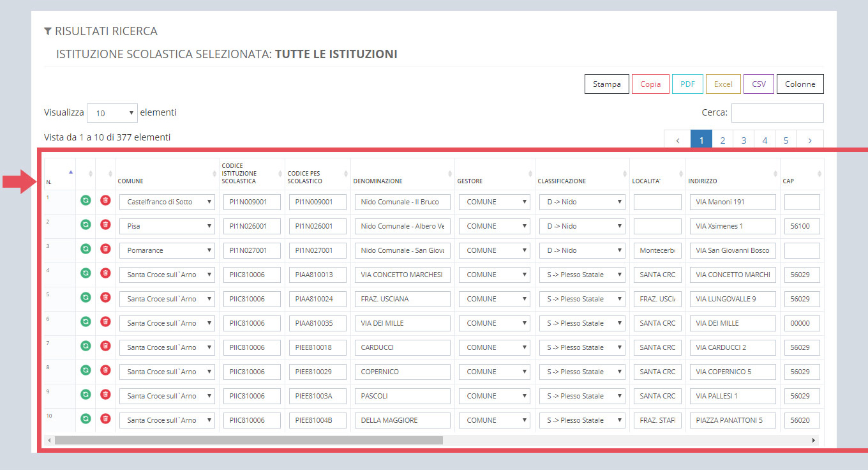This screenshot has width=868, height=470.
Task: Export results with the PDF button
Action: click(687, 84)
